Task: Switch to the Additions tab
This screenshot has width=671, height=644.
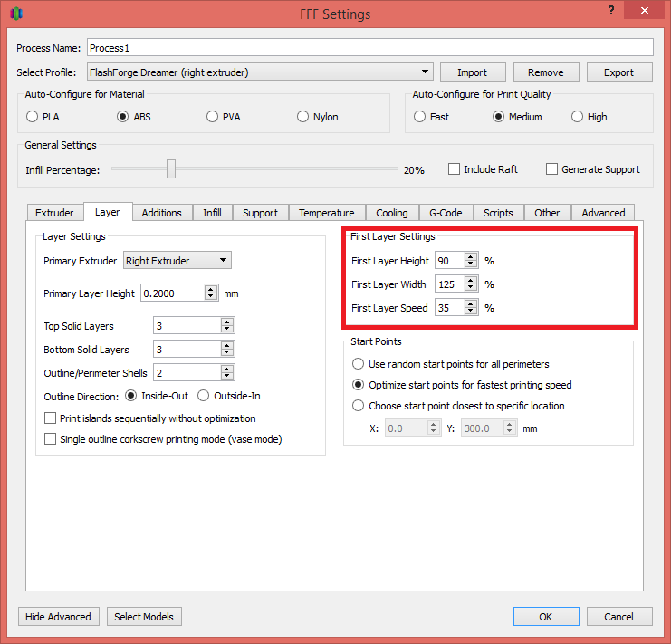Action: (162, 213)
